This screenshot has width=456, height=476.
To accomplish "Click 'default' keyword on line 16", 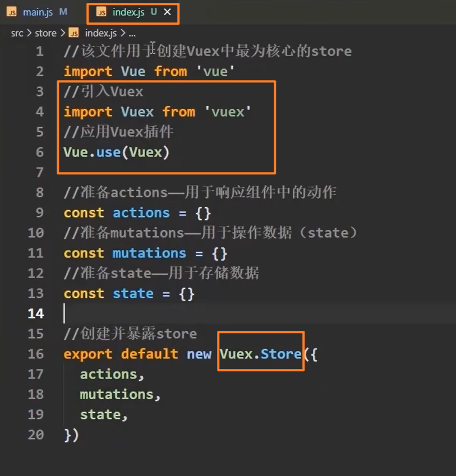I will [x=149, y=354].
